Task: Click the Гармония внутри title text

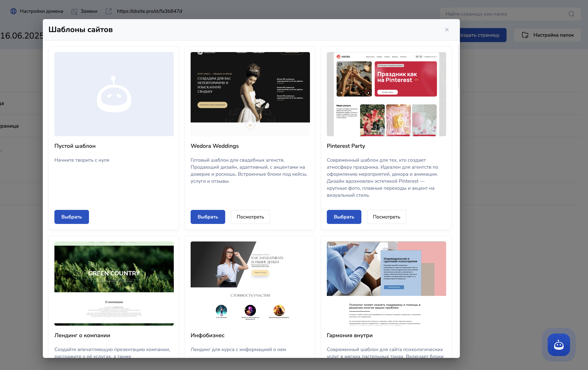Action: 350,335
